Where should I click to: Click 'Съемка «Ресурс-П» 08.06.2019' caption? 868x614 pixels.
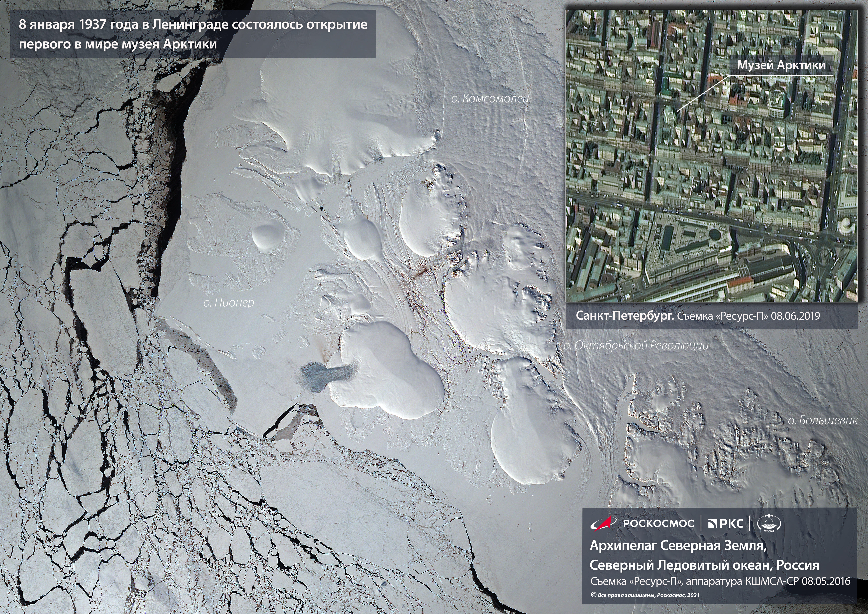pos(748,316)
